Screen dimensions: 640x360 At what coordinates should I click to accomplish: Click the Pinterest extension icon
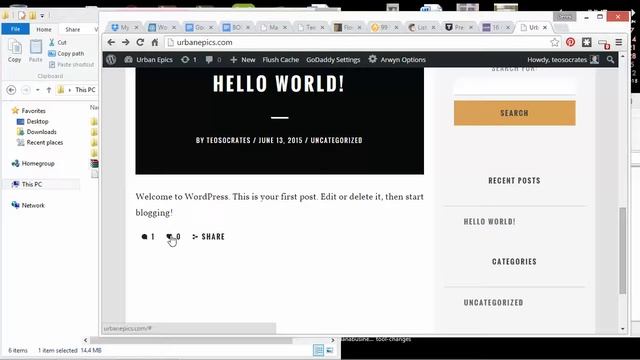tap(570, 42)
